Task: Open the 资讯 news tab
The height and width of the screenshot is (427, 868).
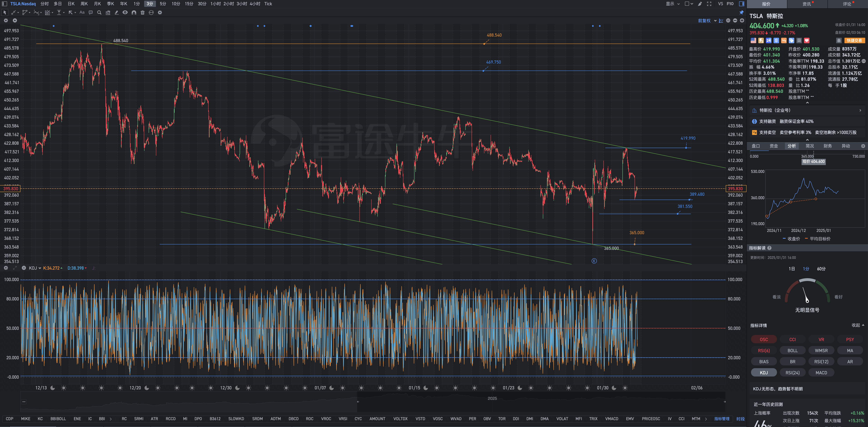Action: (x=807, y=4)
